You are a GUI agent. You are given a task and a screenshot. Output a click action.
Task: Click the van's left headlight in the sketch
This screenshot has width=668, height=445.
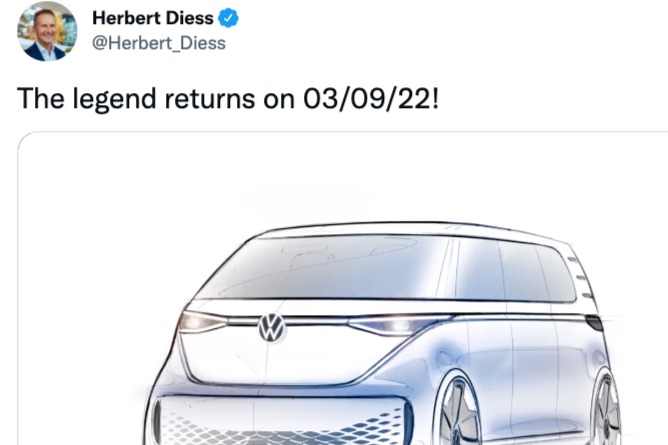pyautogui.click(x=202, y=322)
